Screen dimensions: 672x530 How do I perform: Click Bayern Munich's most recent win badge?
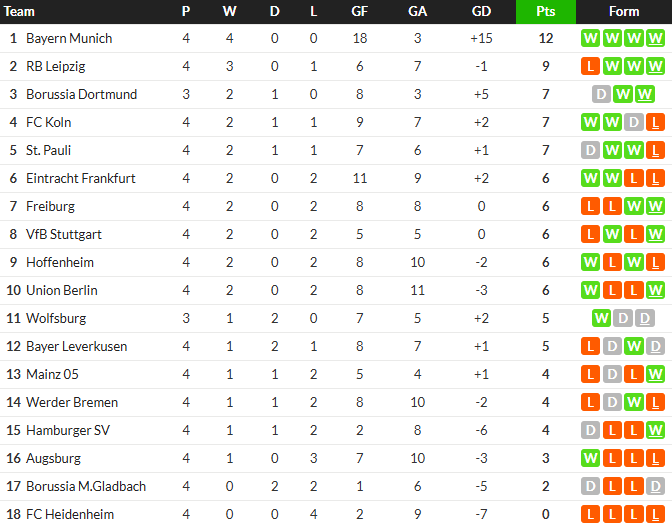pyautogui.click(x=656, y=38)
